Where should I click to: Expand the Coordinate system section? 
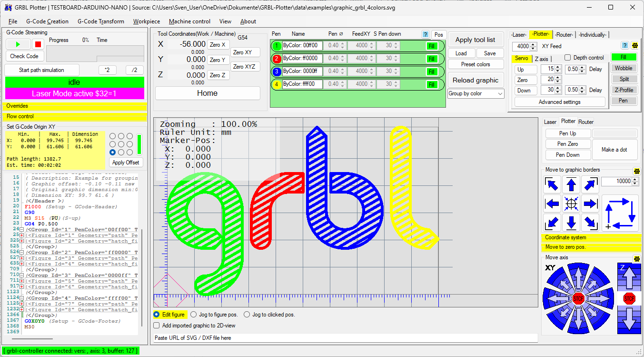point(592,237)
